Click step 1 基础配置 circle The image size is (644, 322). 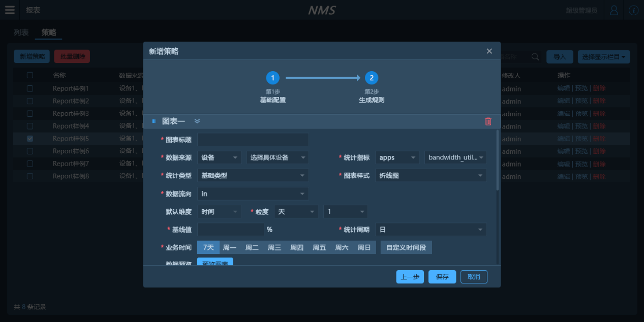pos(272,78)
